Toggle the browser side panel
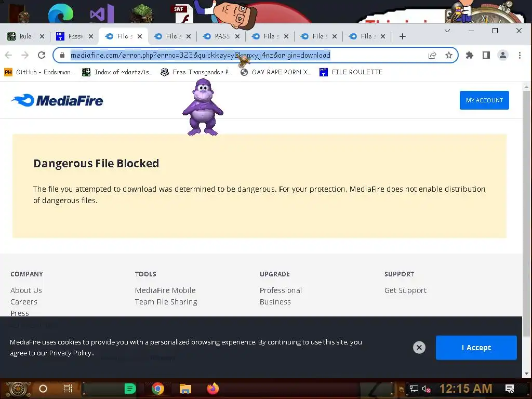This screenshot has height=399, width=532. coord(486,55)
